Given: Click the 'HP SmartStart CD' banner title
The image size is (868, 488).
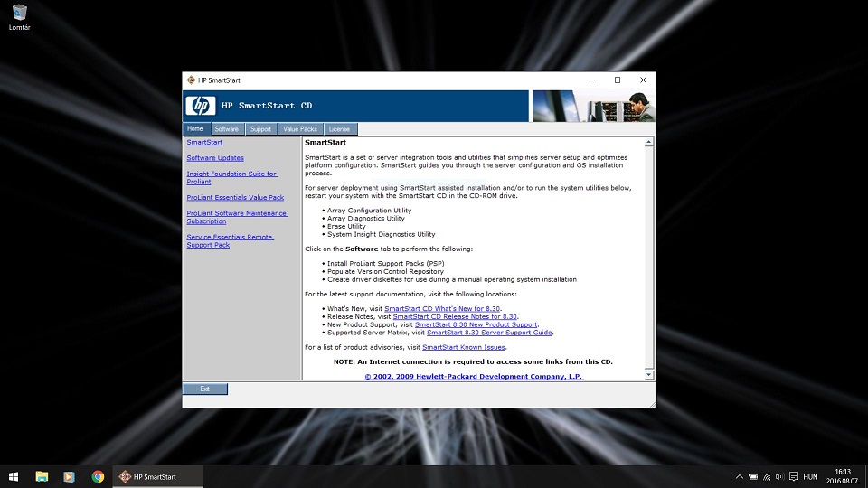Looking at the screenshot, I should [266, 105].
